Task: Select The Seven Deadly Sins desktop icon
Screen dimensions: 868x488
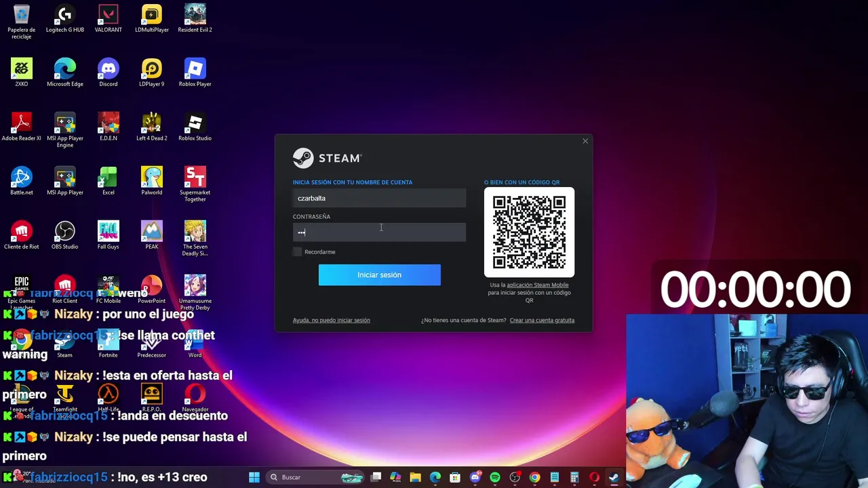Action: point(195,239)
